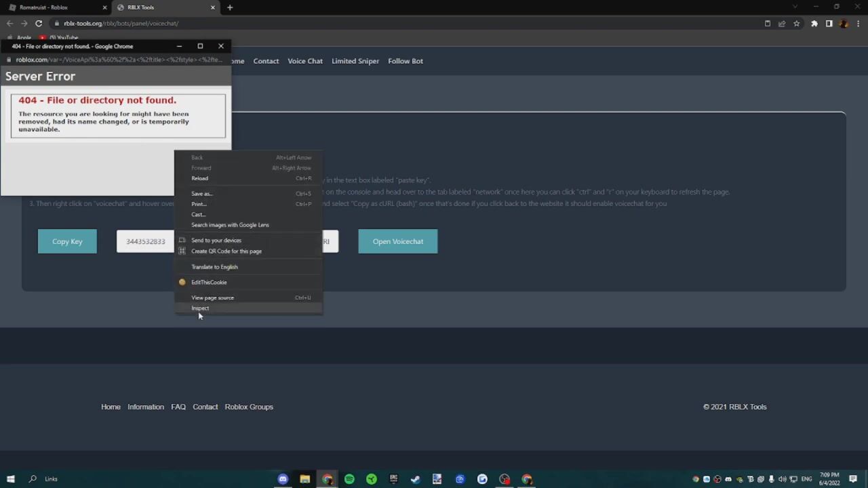Choose Create QR Code for this page
868x488 pixels.
point(248,251)
